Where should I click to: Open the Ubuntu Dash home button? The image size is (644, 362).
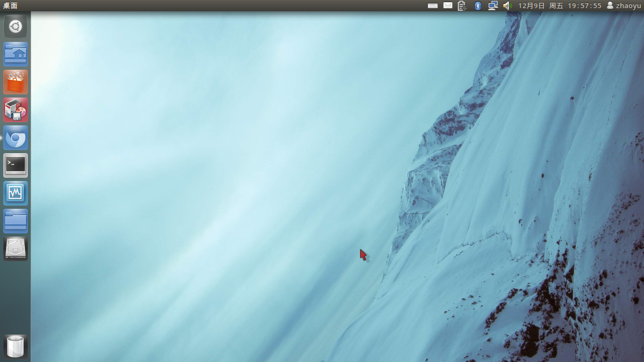pos(16,26)
